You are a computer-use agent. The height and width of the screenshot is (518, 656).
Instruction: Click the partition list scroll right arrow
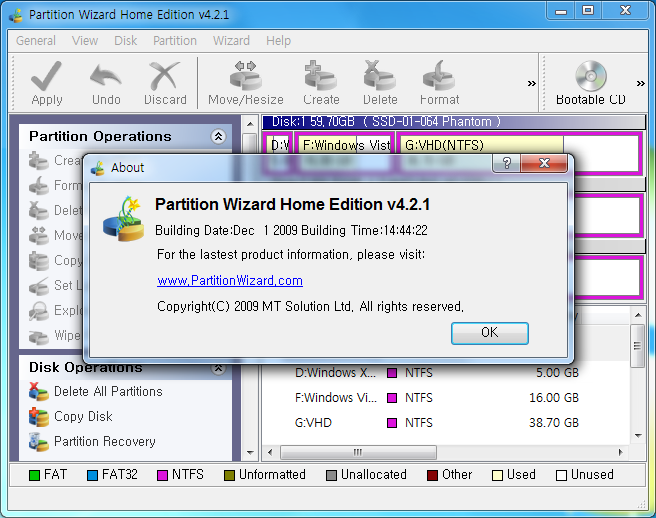tap(620, 452)
